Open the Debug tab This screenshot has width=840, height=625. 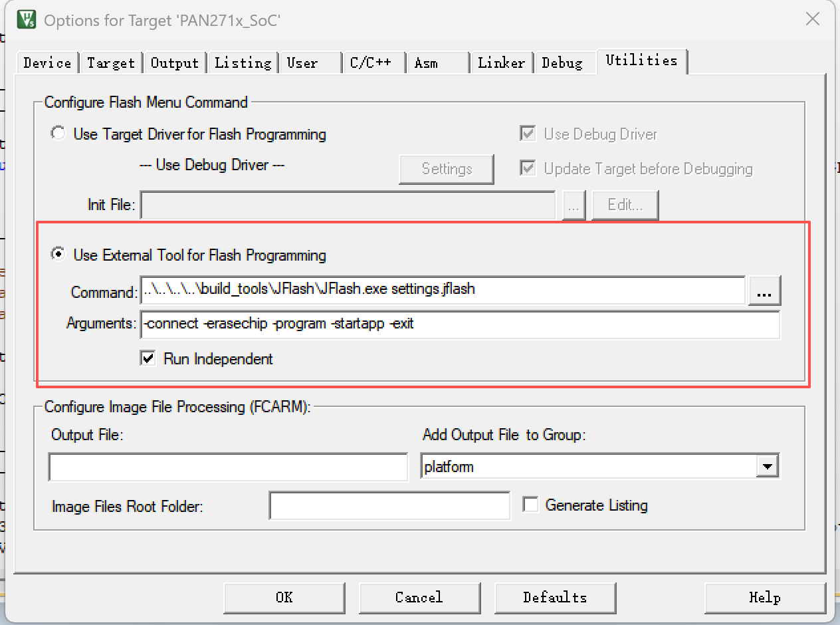coord(562,63)
